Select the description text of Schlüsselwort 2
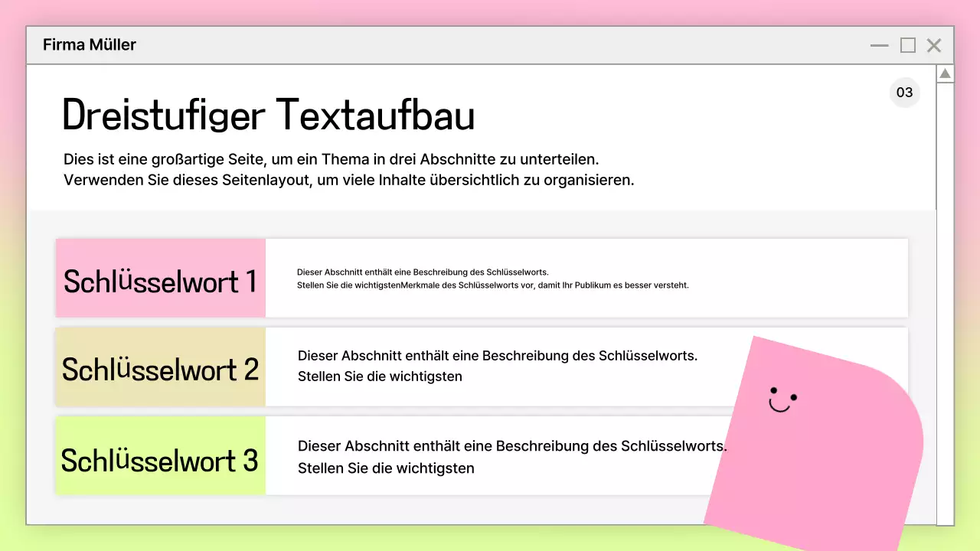Screen dimensions: 980x551 tap(498, 365)
